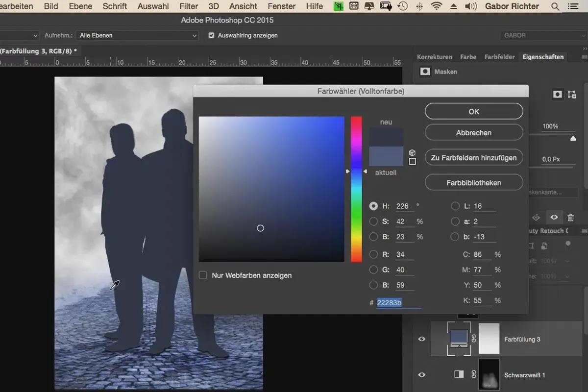Select the pixel mask button in Eigenschaften
Image resolution: width=588 pixels, height=392 pixels.
(558, 95)
